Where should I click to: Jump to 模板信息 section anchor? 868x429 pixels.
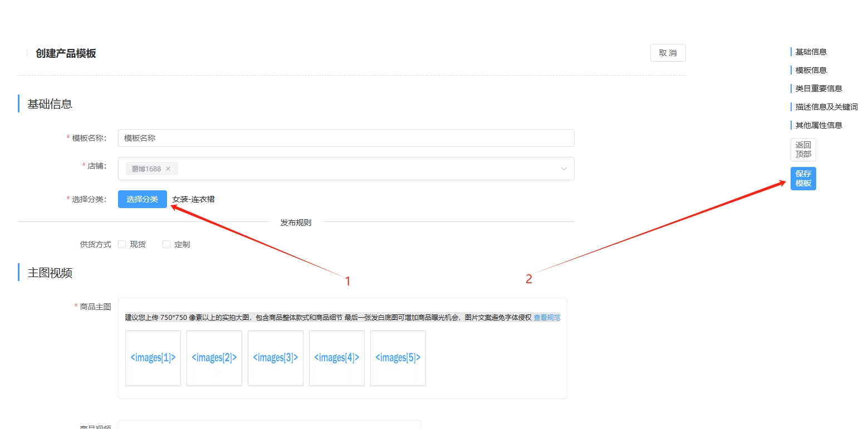click(811, 70)
